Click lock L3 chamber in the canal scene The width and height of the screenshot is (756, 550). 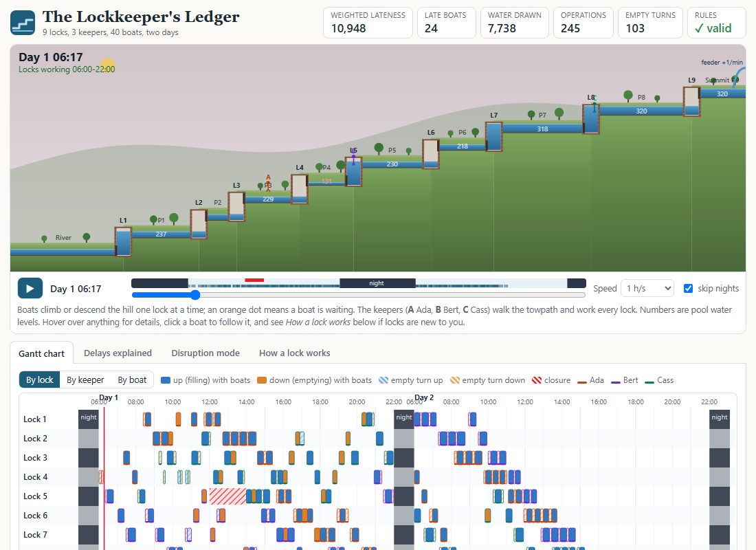pyautogui.click(x=236, y=206)
